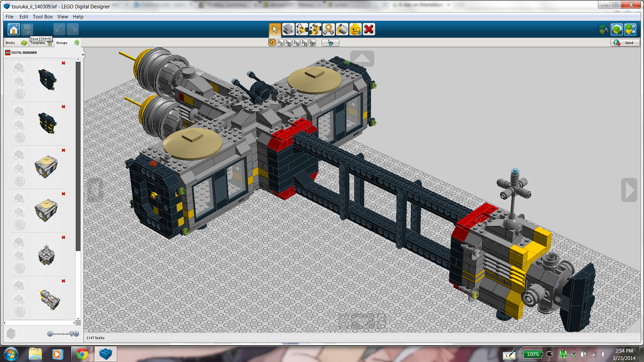Select the Clone tool in the toolbar
Screen dimensions: 644x362
tap(288, 29)
